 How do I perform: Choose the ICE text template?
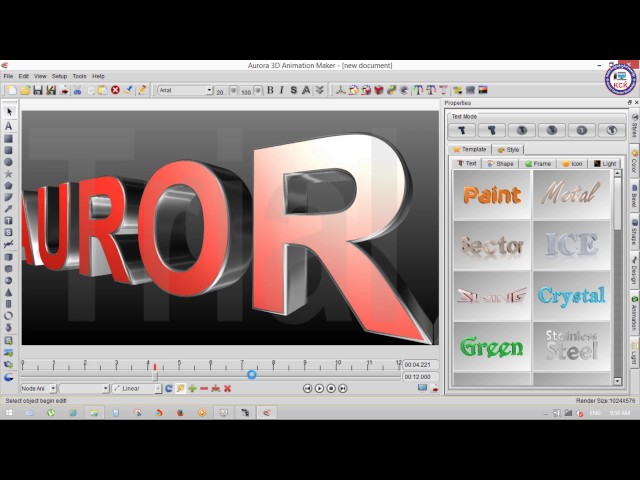point(571,245)
